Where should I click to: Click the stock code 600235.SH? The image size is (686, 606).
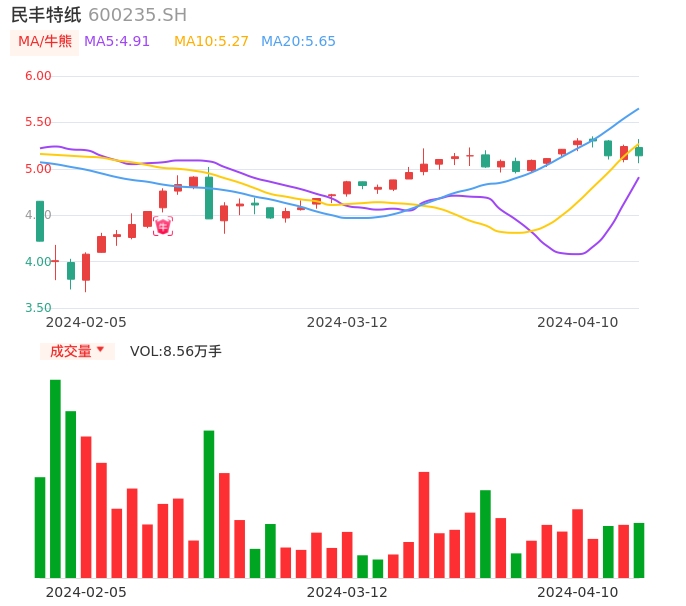click(x=137, y=15)
